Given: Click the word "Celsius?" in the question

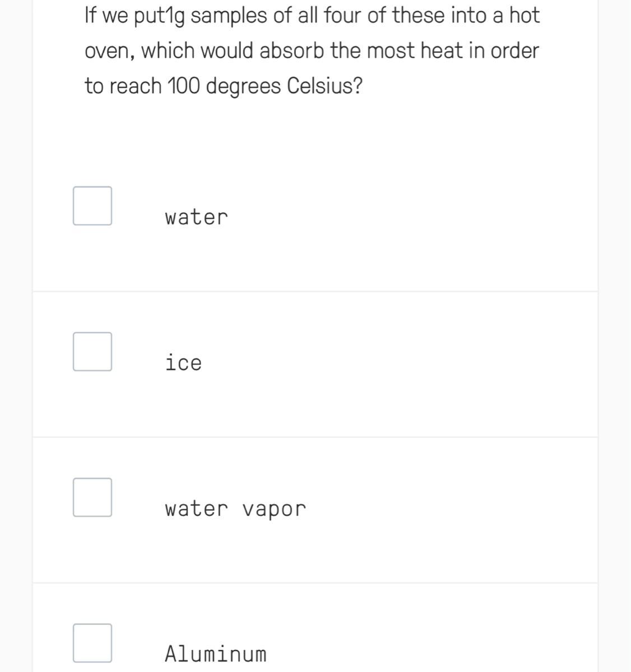Looking at the screenshot, I should (325, 86).
